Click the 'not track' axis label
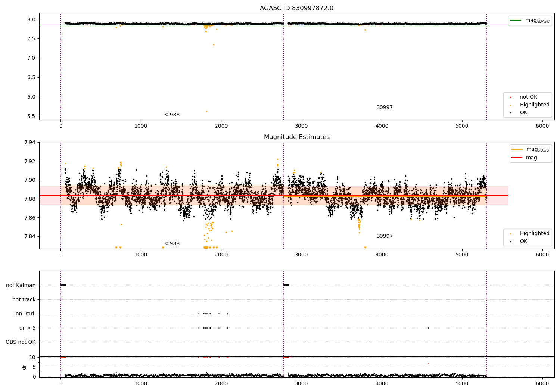 pos(24,299)
